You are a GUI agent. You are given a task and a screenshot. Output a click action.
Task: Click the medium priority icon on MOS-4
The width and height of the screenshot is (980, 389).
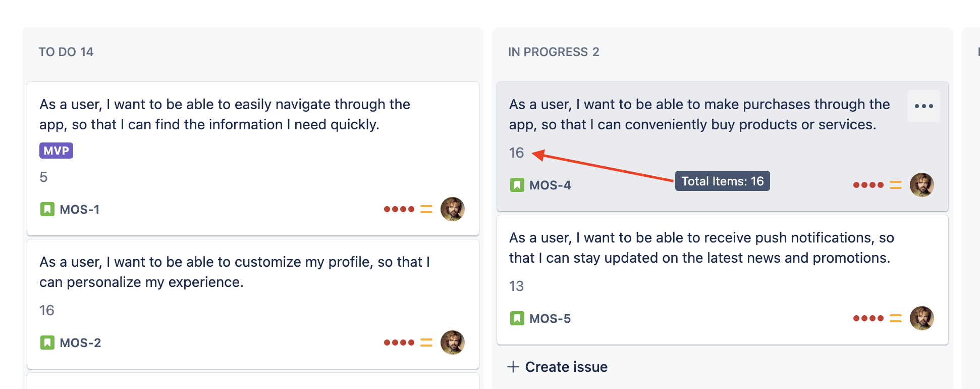click(x=896, y=185)
